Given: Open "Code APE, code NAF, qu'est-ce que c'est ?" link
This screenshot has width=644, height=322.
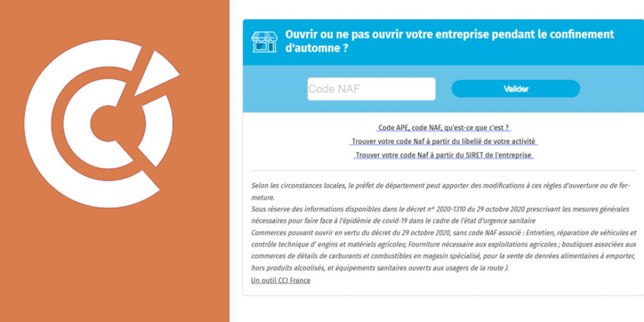Looking at the screenshot, I should point(444,128).
